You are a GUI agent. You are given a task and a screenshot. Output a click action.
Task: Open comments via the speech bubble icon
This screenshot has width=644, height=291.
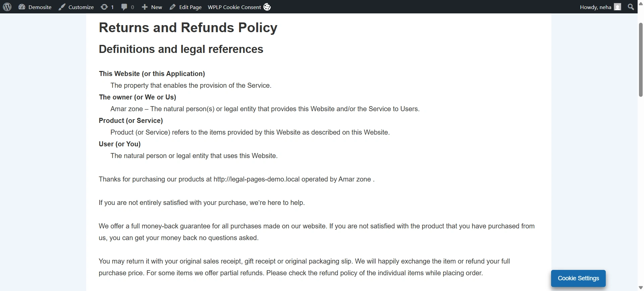(x=124, y=7)
